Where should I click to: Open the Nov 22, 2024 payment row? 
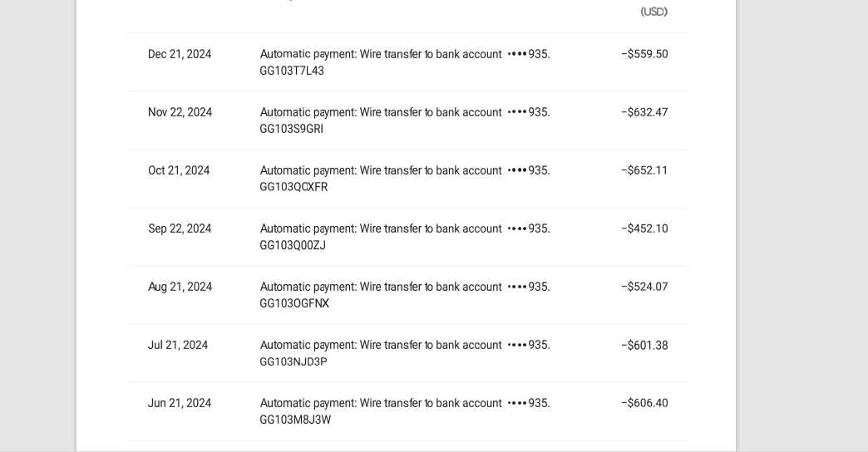pyautogui.click(x=408, y=120)
